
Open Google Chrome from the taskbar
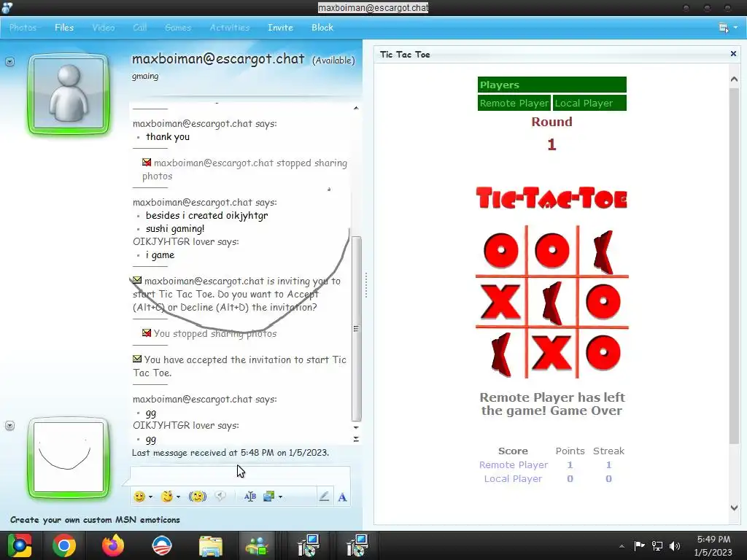click(x=64, y=545)
